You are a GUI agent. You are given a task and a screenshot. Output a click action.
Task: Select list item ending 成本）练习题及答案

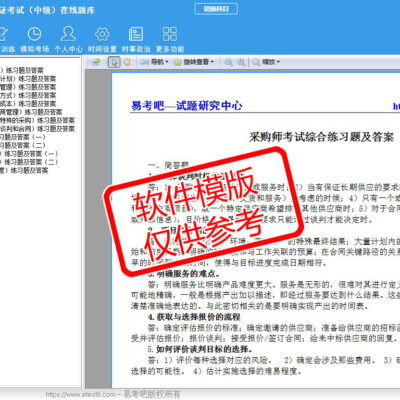click(28, 104)
